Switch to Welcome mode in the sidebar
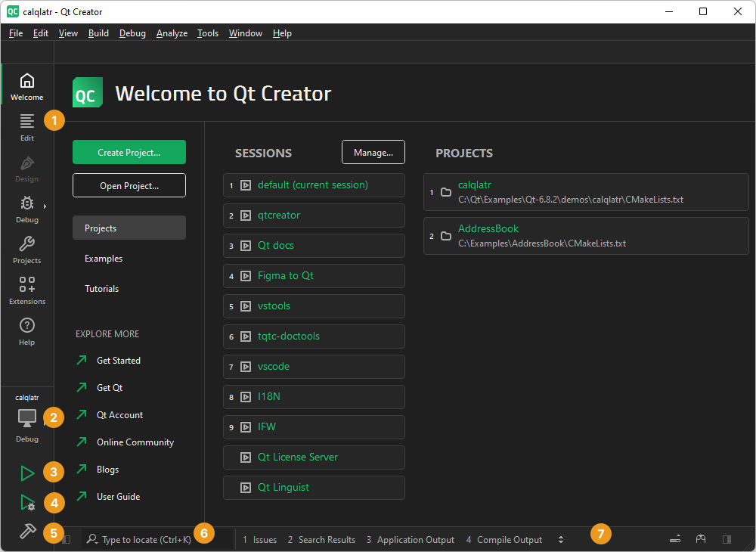This screenshot has height=552, width=756. (27, 86)
